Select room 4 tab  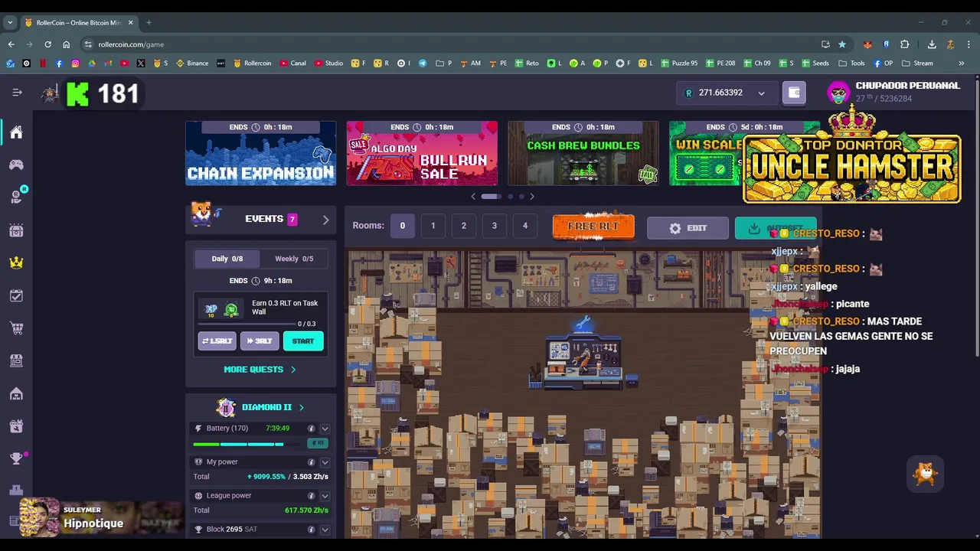pos(524,226)
